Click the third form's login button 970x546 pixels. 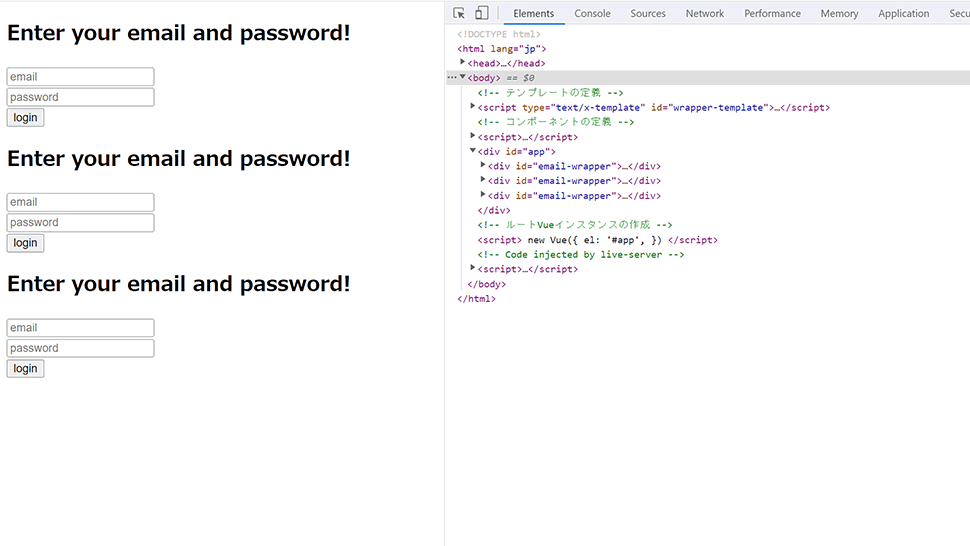25,369
